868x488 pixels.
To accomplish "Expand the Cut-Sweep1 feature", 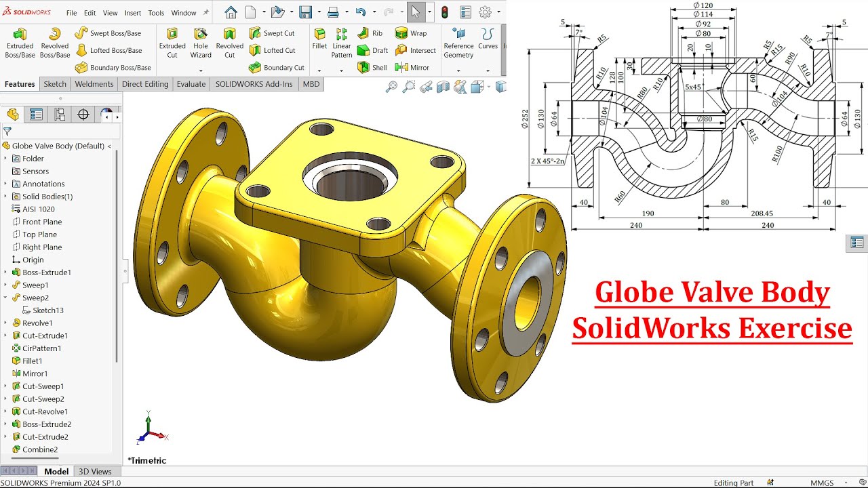I will click(5, 386).
